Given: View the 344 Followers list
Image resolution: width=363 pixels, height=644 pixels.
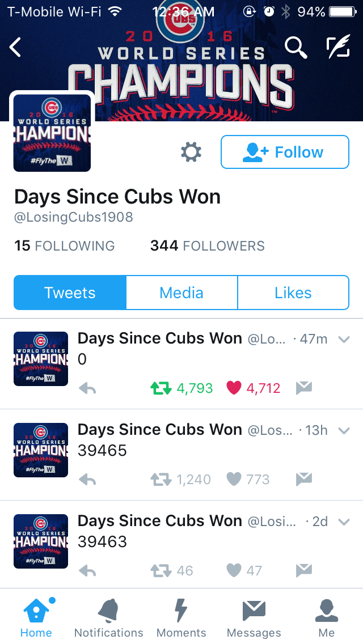Looking at the screenshot, I should point(207,245).
